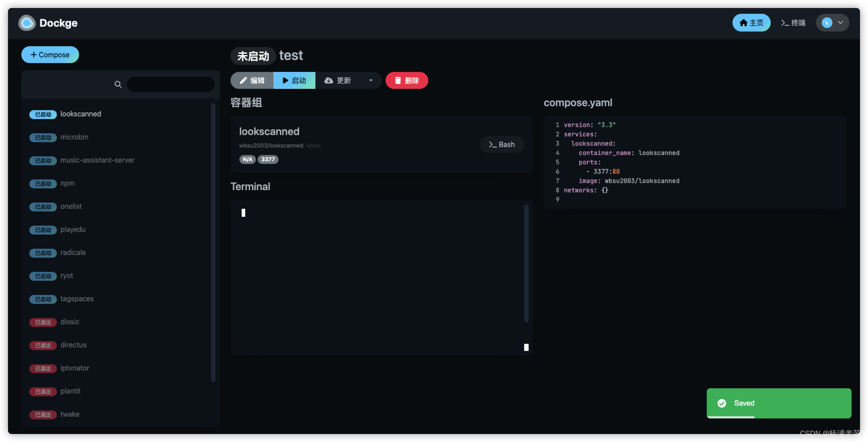Click inside the Terminal area
868x442 pixels.
point(381,277)
